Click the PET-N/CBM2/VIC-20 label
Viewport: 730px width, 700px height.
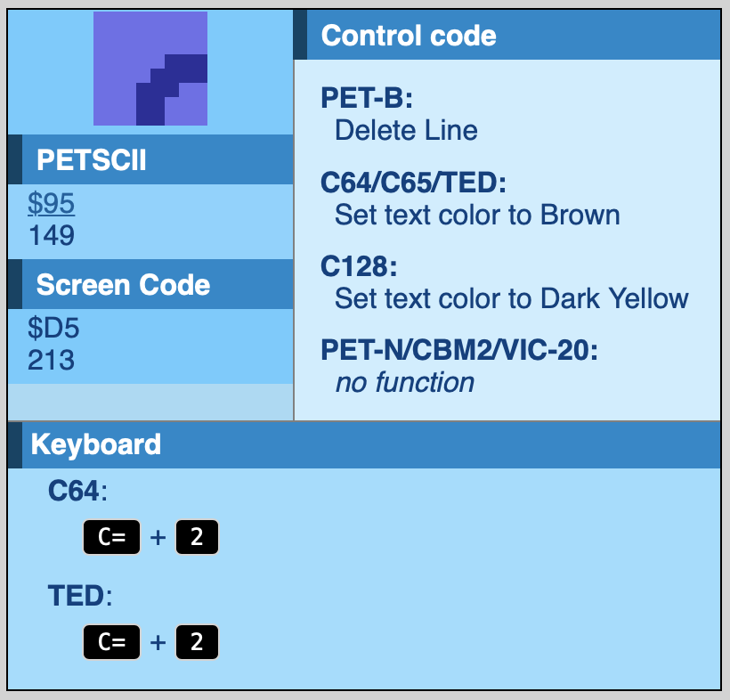click(459, 351)
